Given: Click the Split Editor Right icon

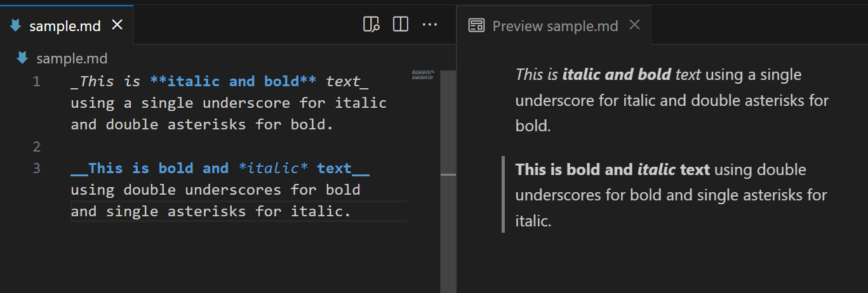Looking at the screenshot, I should point(401,25).
